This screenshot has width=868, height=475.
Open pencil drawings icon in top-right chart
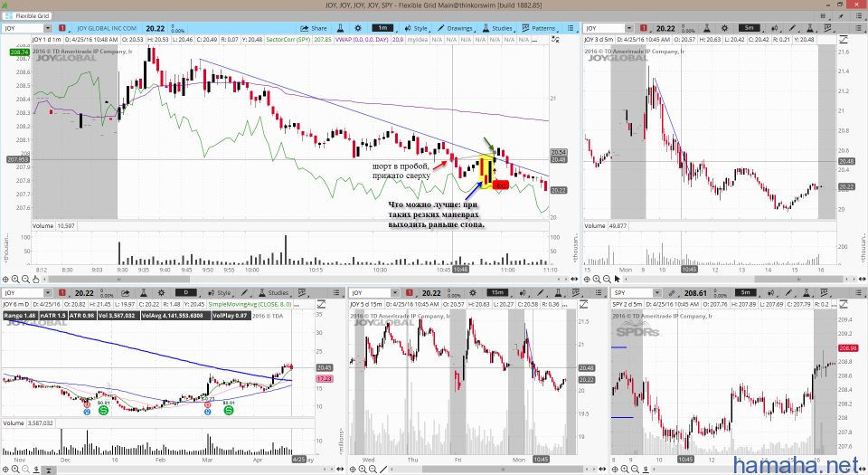[792, 28]
